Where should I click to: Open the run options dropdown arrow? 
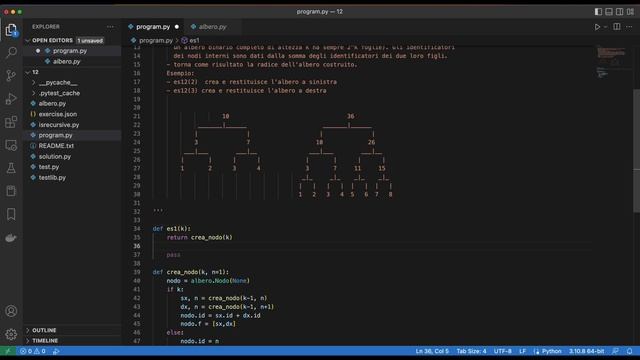pyautogui.click(x=605, y=27)
